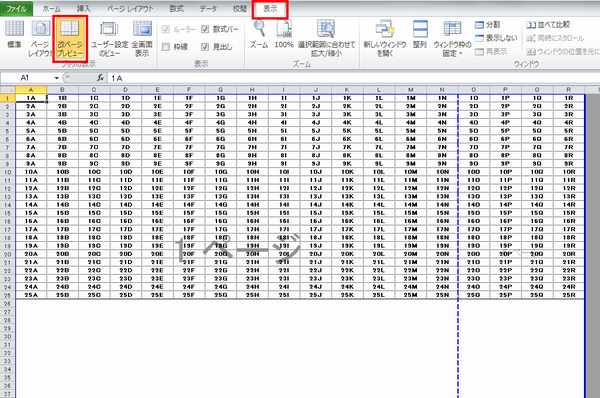Select cell containing 5C
The image size is (600, 398).
[94, 131]
